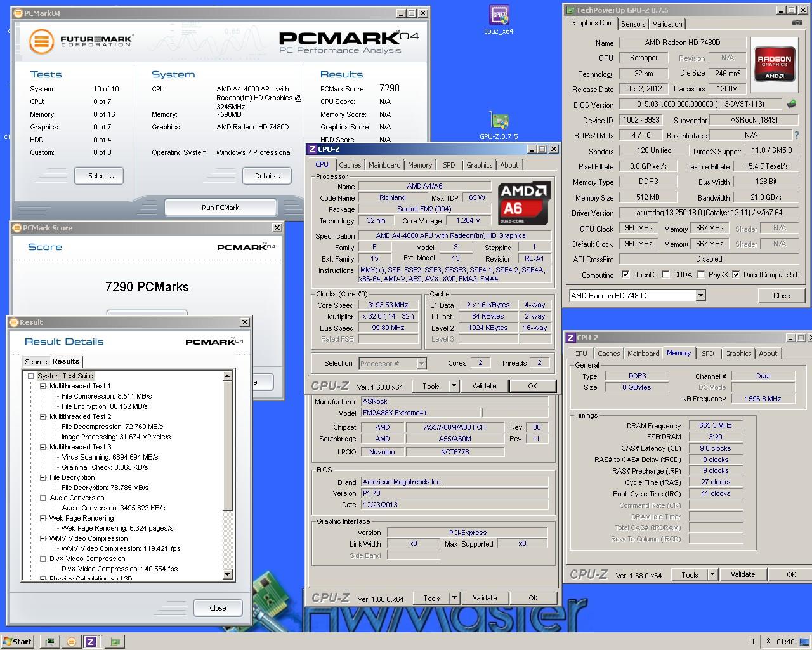Click the GPU-Z screenshot camera icon

coord(797,23)
